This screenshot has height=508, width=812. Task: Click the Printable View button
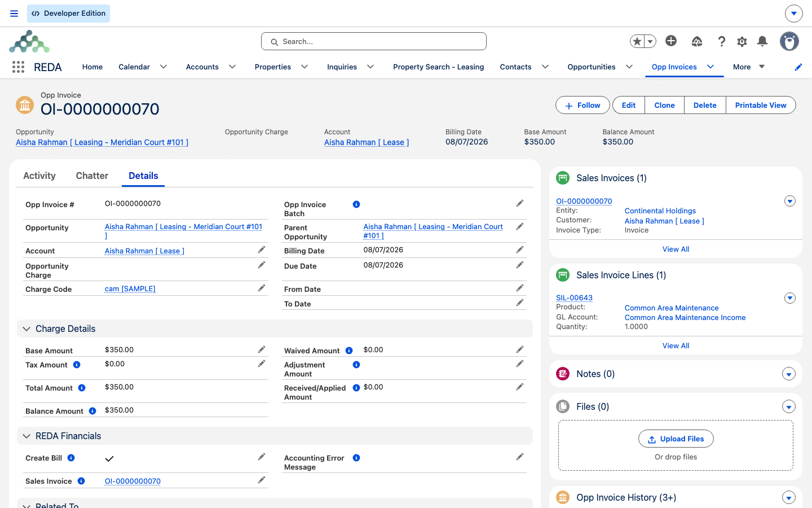tap(761, 106)
